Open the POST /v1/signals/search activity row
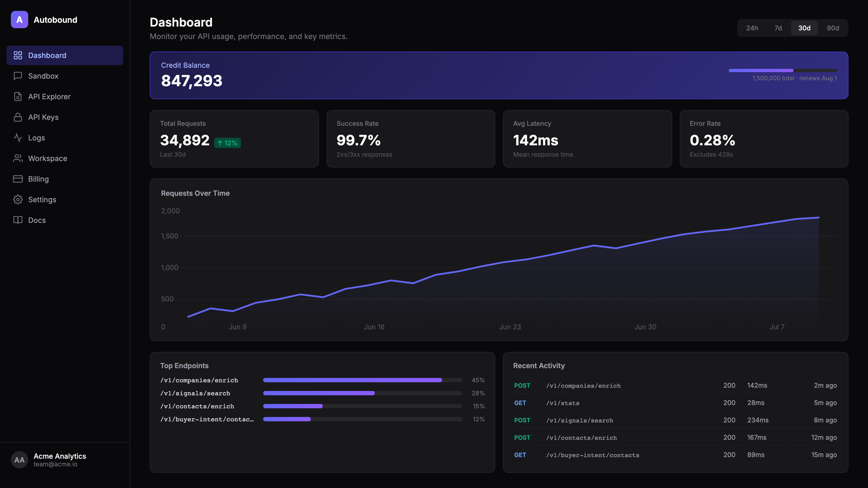Viewport: 868px width, 488px height. [675, 420]
